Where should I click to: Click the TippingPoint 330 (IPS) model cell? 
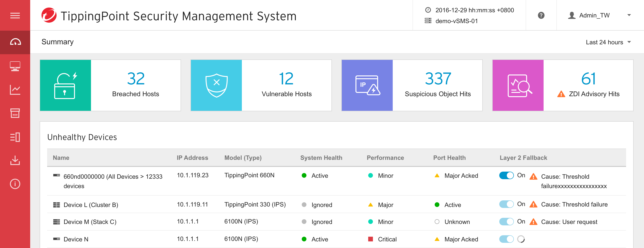click(255, 204)
